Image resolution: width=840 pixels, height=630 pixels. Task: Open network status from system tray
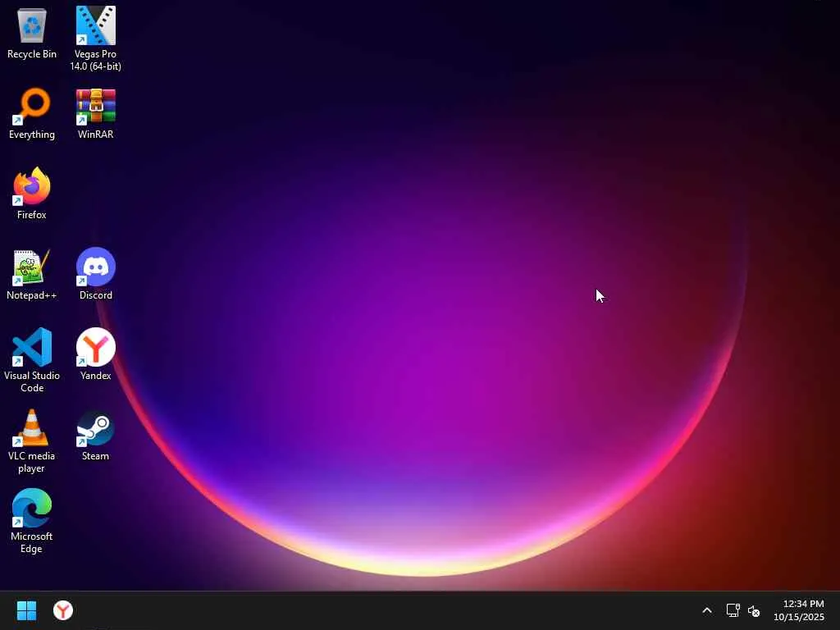pos(733,610)
